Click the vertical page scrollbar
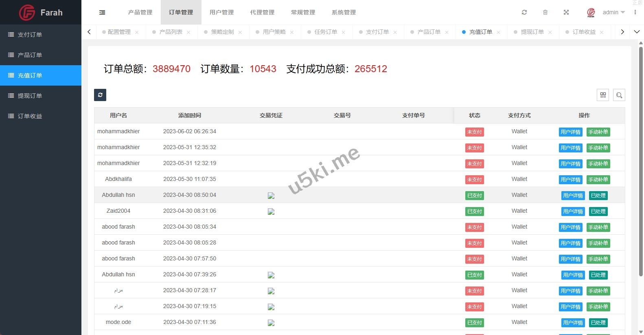The height and width of the screenshot is (335, 644). (641, 163)
